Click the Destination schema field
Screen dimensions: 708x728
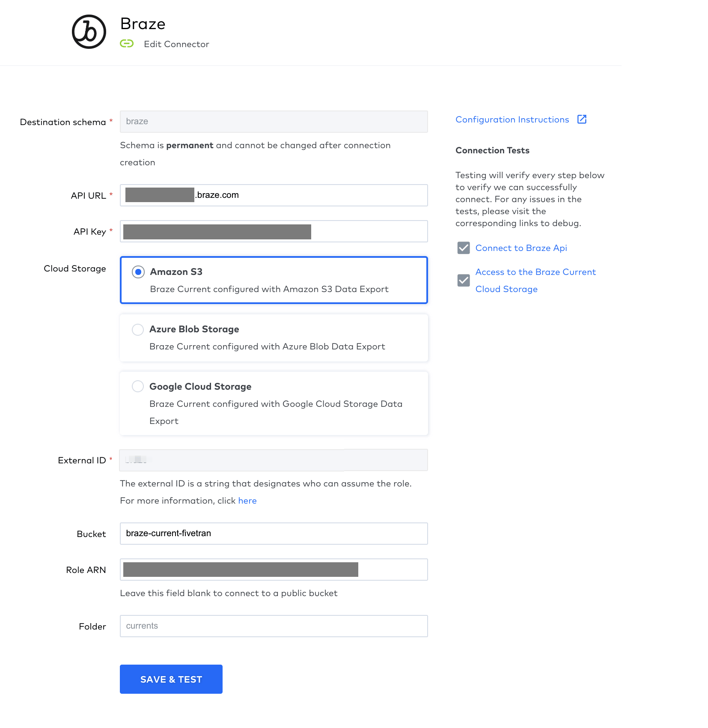274,122
